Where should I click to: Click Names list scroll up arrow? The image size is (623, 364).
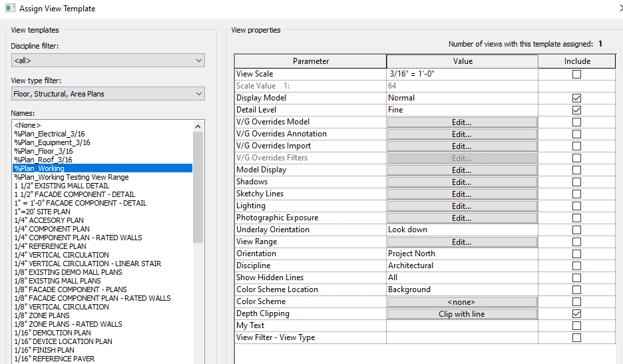pos(198,126)
